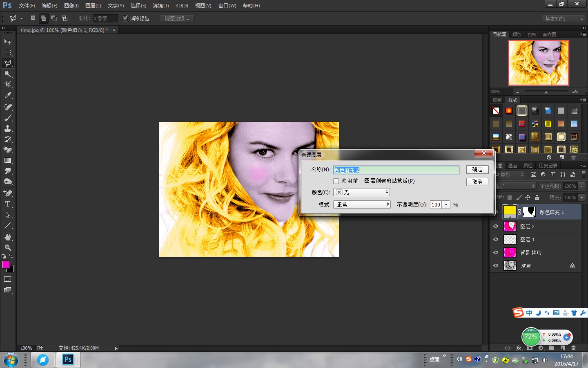Open the layer opacity dropdown arrow
Screen dimensions: 588x368
[x=581, y=186]
